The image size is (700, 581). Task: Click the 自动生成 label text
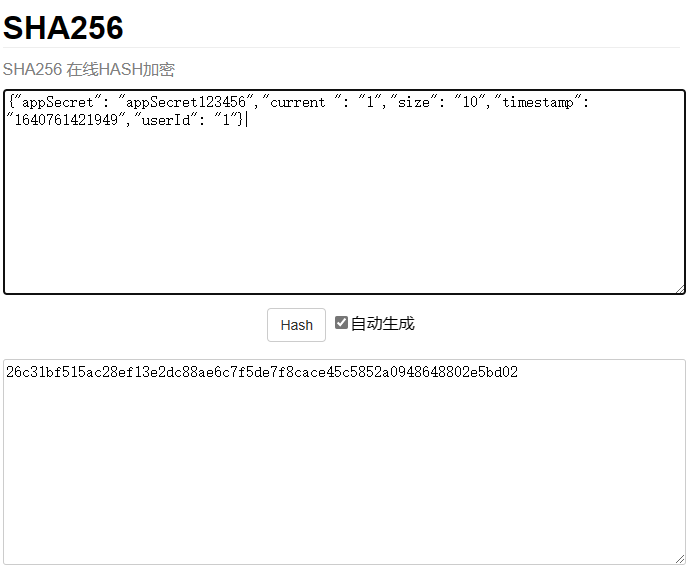(382, 324)
